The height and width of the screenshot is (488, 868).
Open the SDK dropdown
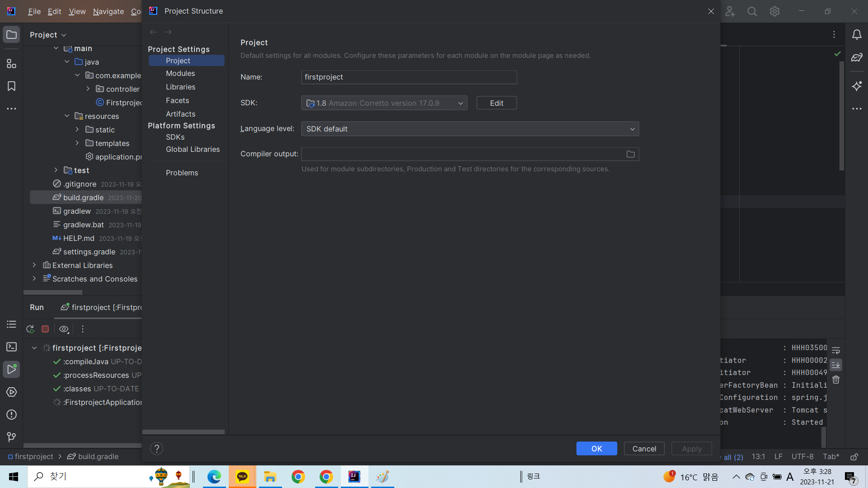tap(384, 103)
